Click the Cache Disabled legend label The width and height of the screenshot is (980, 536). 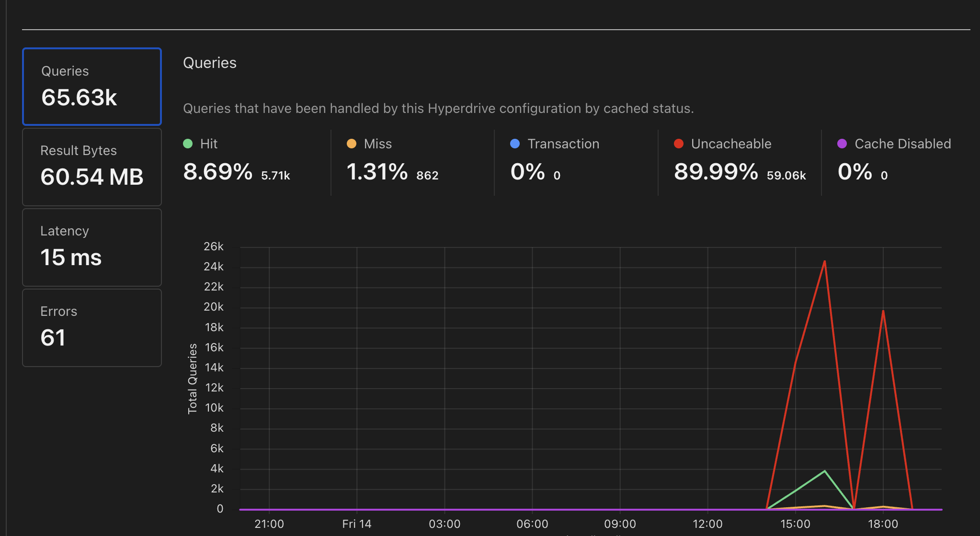(902, 144)
